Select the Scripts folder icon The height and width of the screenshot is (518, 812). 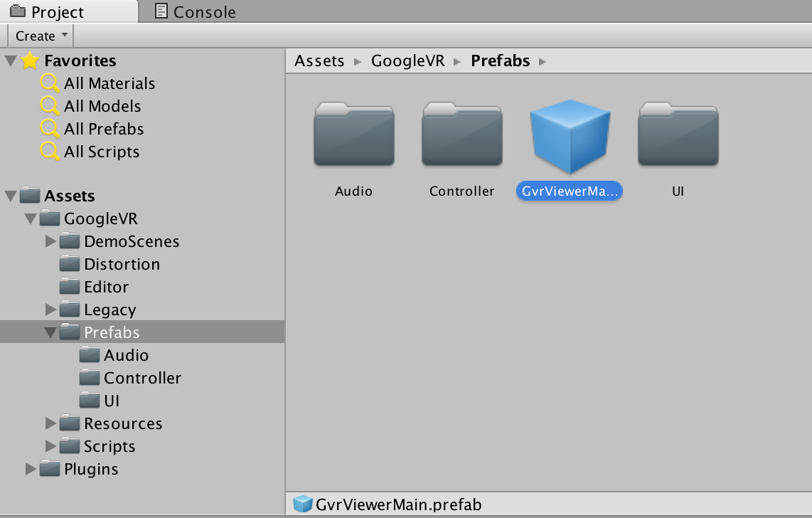[70, 445]
